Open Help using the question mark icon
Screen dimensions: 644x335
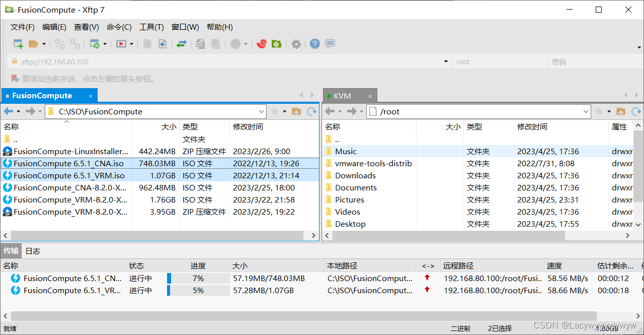click(314, 44)
